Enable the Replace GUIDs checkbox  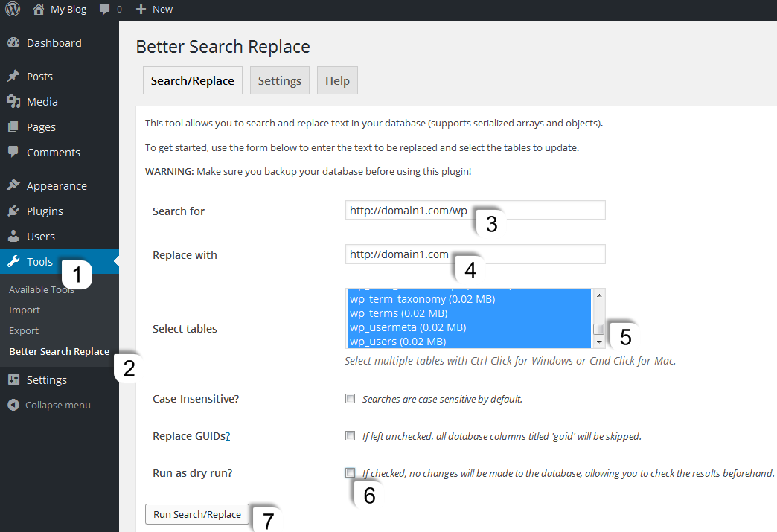(x=350, y=435)
